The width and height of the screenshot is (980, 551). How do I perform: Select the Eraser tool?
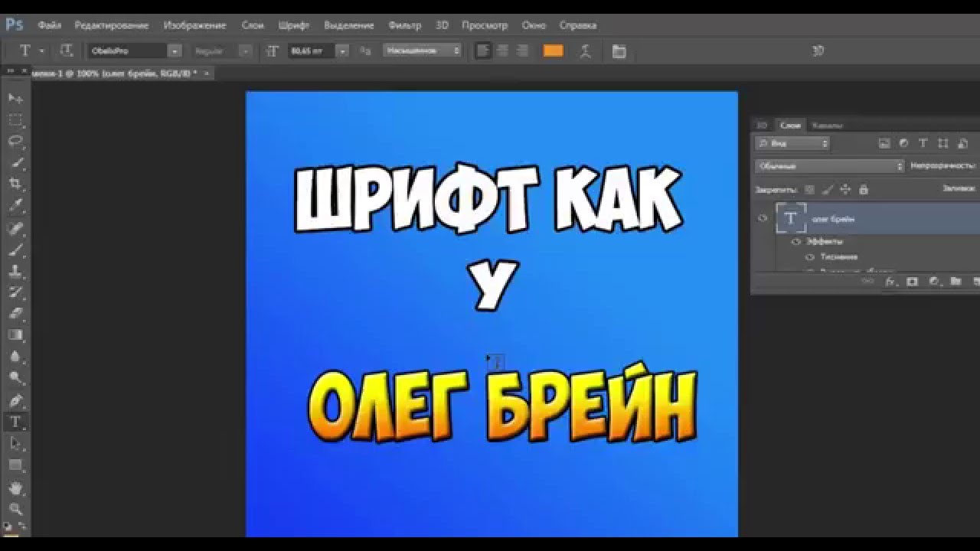[15, 314]
